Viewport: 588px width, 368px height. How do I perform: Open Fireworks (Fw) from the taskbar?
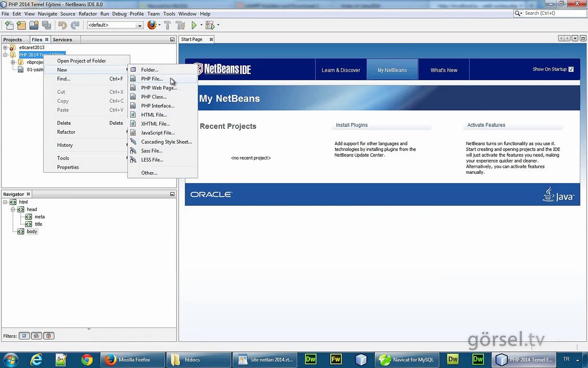(x=336, y=359)
